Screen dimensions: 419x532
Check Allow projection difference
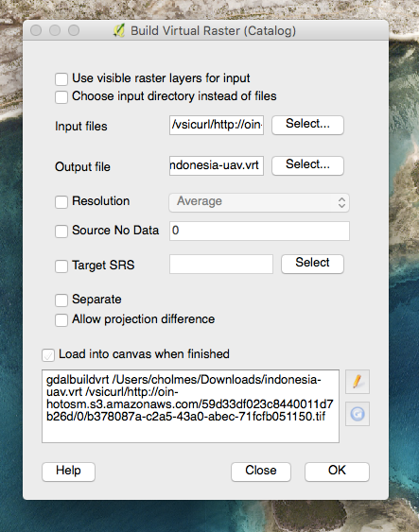(x=61, y=320)
